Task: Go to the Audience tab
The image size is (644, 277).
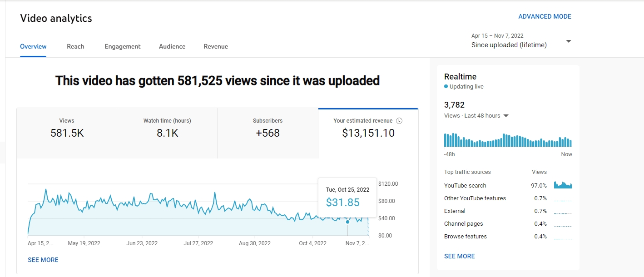Action: click(172, 46)
